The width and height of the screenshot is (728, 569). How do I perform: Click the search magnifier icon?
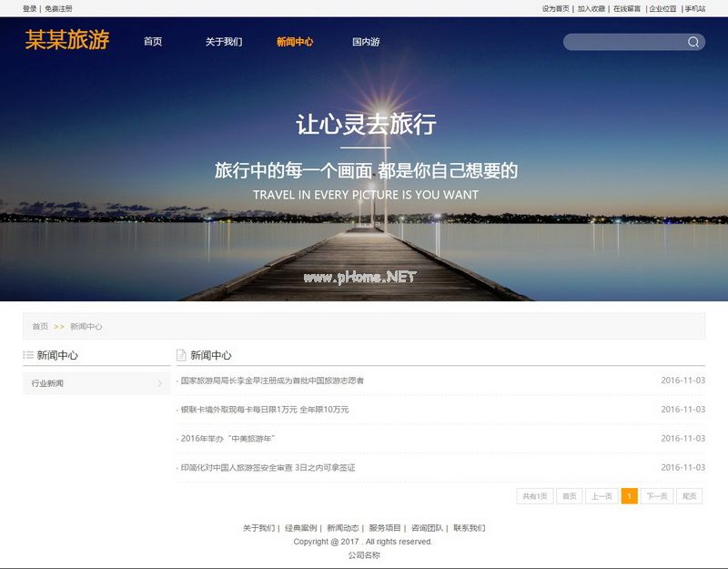(x=693, y=42)
